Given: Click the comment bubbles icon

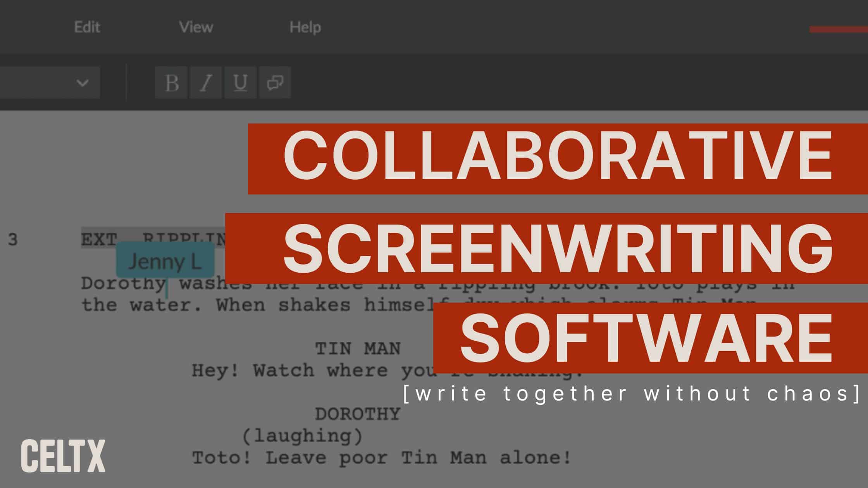Looking at the screenshot, I should tap(275, 82).
